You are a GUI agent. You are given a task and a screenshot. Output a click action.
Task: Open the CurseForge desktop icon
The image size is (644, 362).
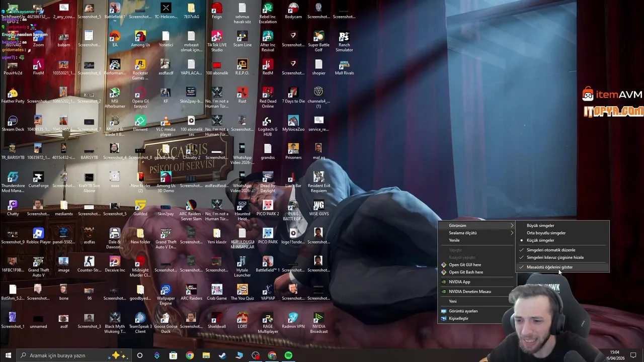pyautogui.click(x=39, y=180)
